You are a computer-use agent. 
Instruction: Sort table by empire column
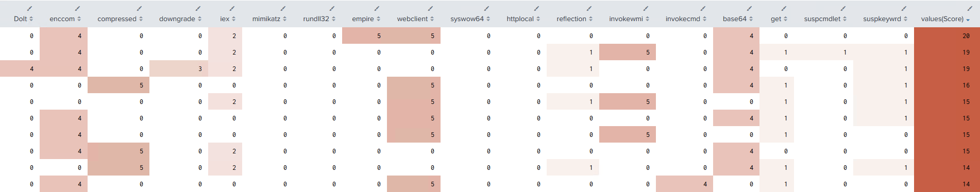[366, 19]
